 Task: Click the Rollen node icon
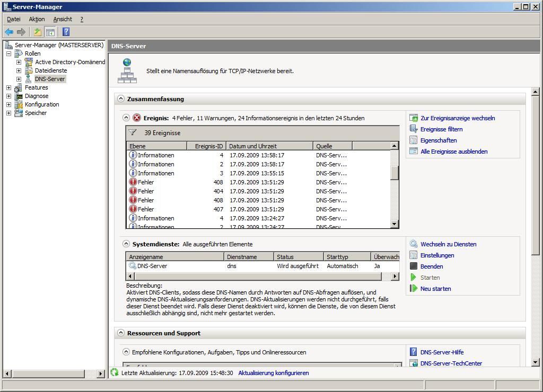pyautogui.click(x=19, y=54)
